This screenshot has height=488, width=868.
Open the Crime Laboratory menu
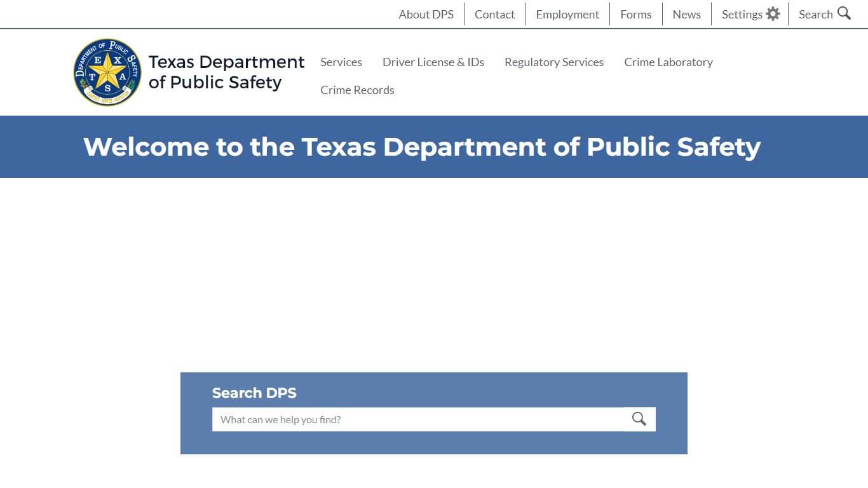pos(668,62)
